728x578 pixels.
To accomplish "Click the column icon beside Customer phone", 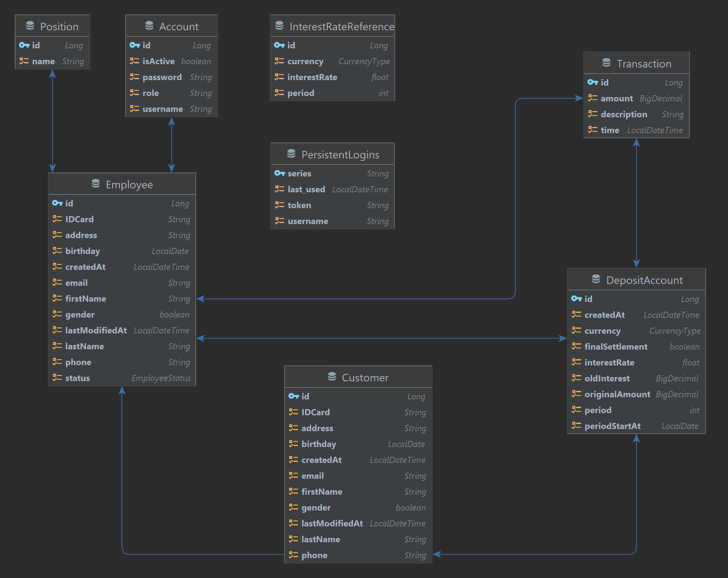I will click(294, 555).
